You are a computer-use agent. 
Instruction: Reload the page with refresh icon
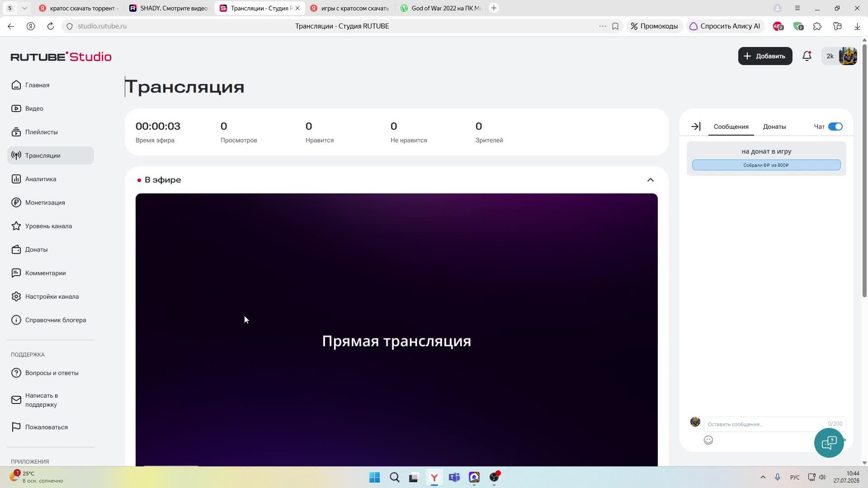click(51, 26)
